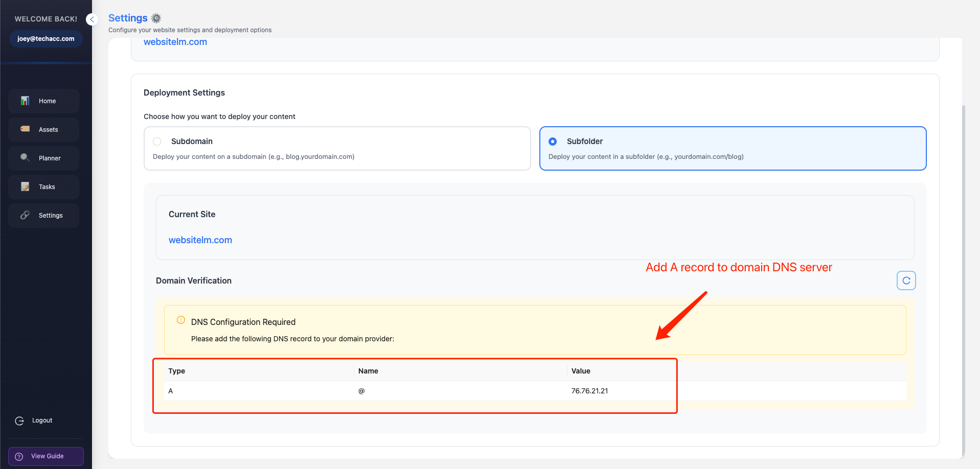This screenshot has height=469, width=980.
Task: Click 'Please add the following DNS record' text
Action: click(x=292, y=339)
